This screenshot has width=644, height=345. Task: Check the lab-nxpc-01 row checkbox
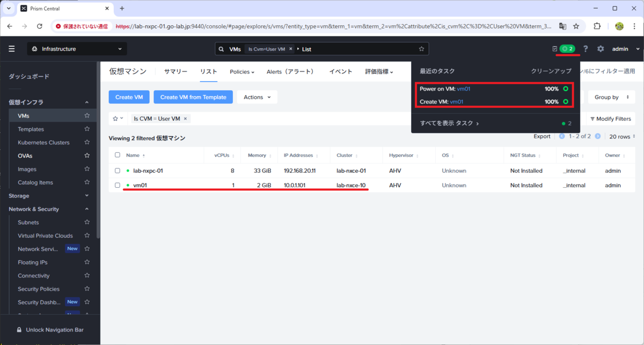[x=118, y=171]
